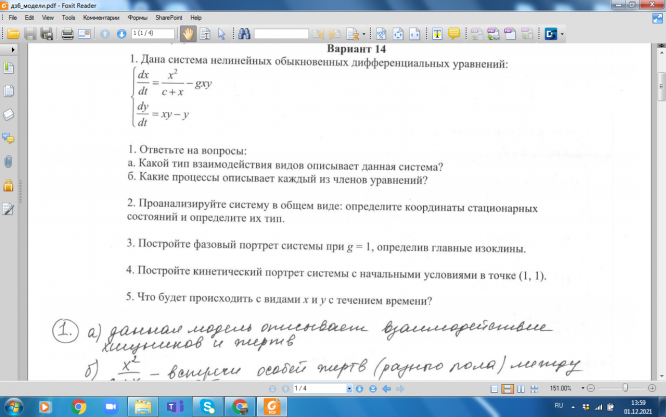The image size is (666, 417).
Task: Open the Signatures panel in the left sidebar
Action: pyautogui.click(x=8, y=209)
